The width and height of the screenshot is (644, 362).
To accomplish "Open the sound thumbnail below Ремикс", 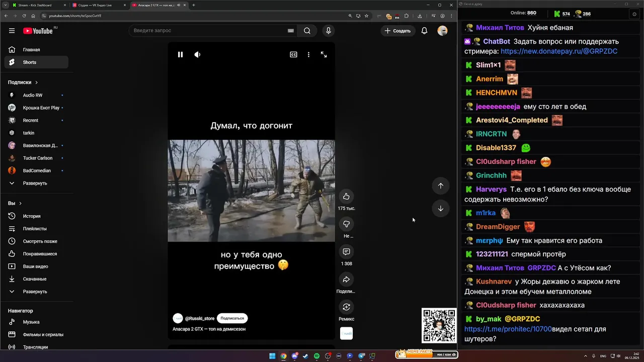I will (346, 333).
